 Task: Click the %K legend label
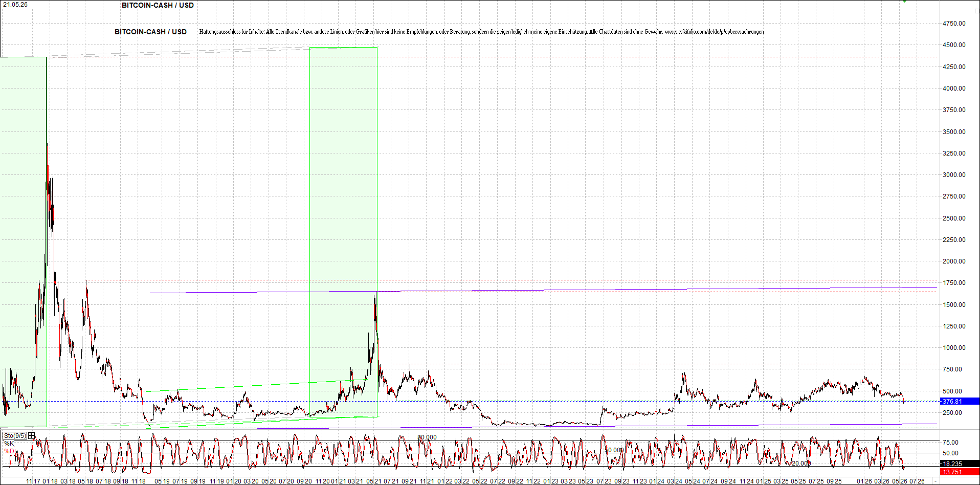click(9, 444)
